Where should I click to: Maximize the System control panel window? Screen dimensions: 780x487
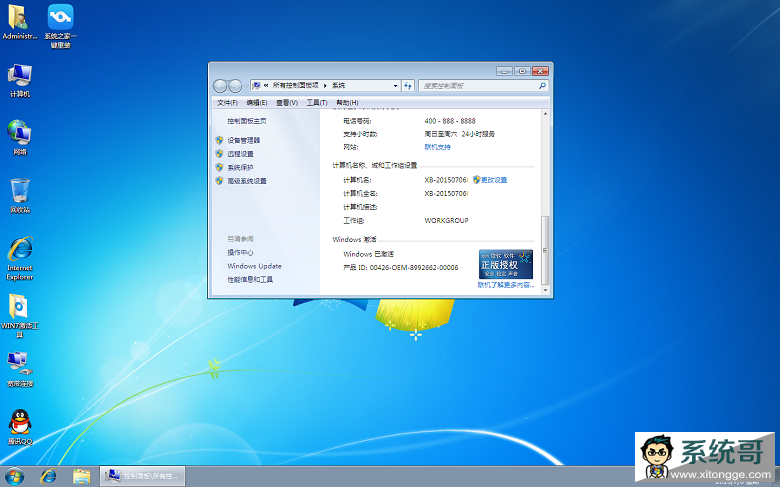pyautogui.click(x=522, y=71)
